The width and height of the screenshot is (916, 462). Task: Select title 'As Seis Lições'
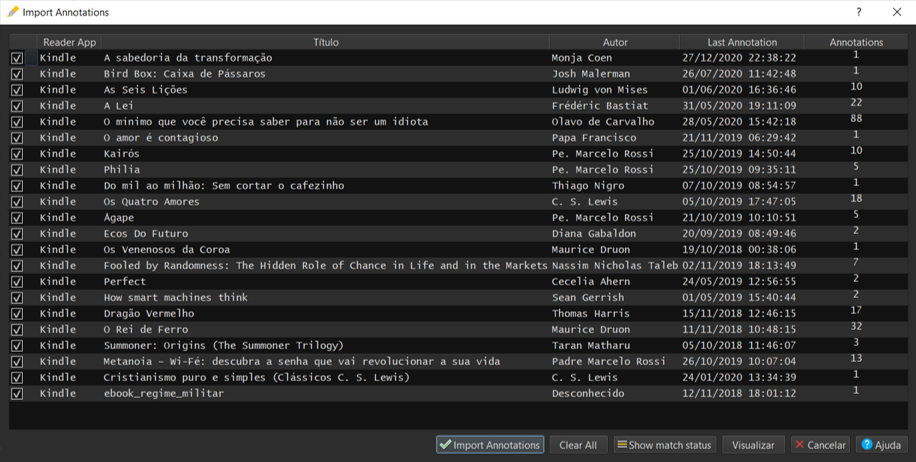click(145, 89)
